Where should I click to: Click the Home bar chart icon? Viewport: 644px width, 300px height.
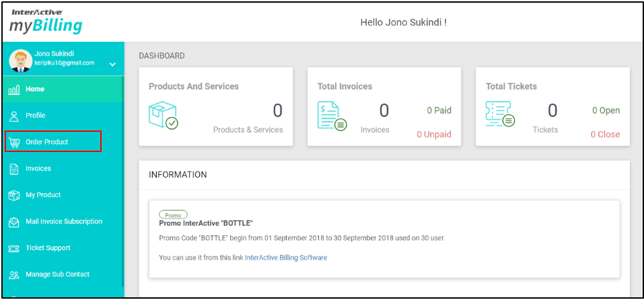[x=14, y=89]
